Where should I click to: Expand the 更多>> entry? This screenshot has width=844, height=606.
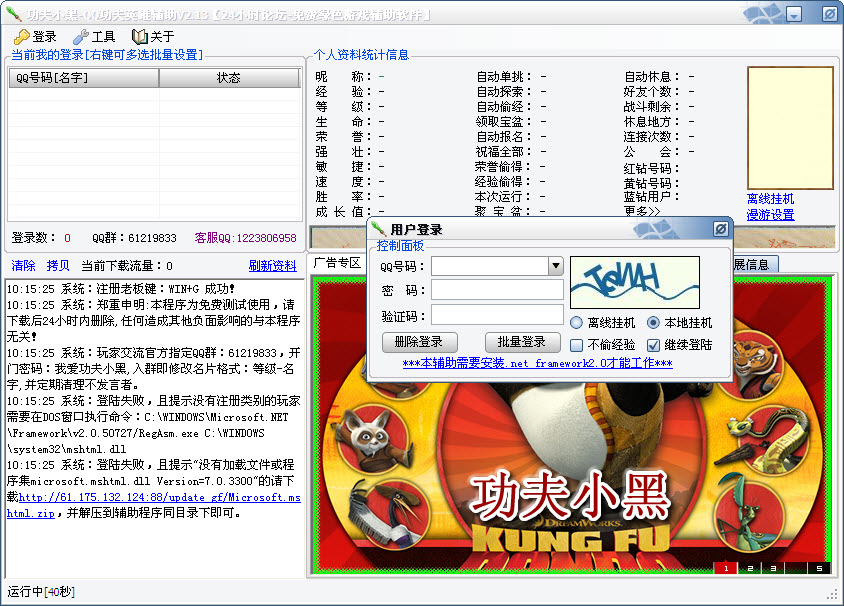tap(642, 212)
